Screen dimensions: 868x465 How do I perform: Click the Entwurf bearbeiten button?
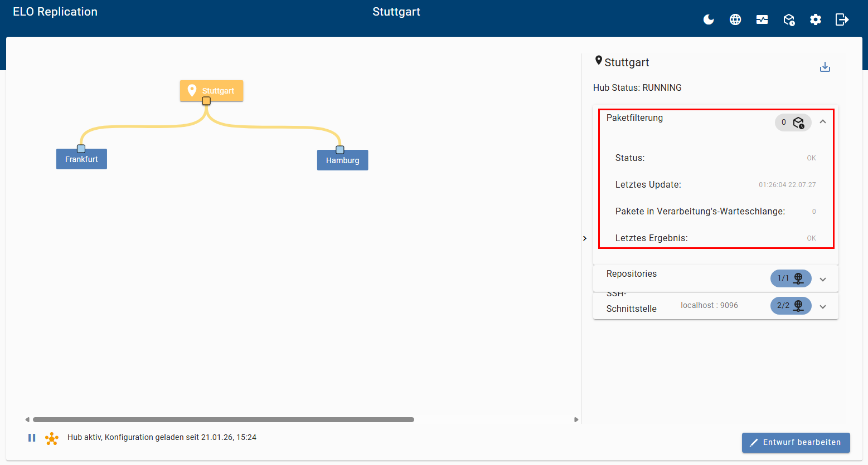[796, 442]
